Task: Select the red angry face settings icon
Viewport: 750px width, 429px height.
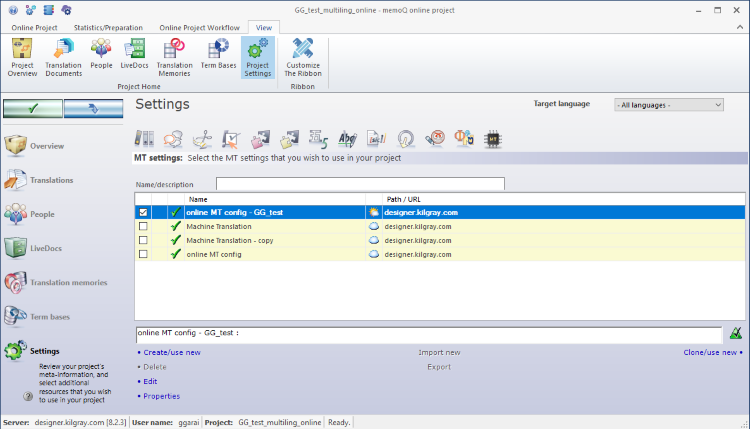Action: coord(435,139)
